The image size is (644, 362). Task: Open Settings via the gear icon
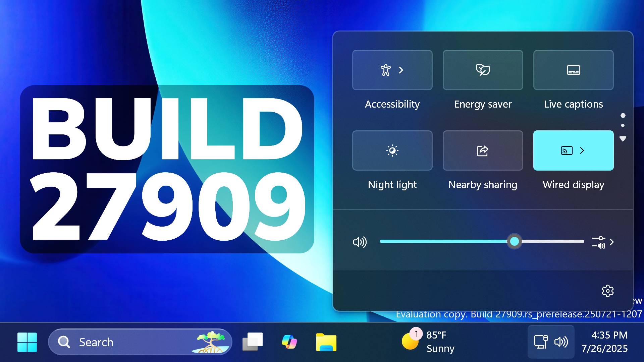pos(608,291)
